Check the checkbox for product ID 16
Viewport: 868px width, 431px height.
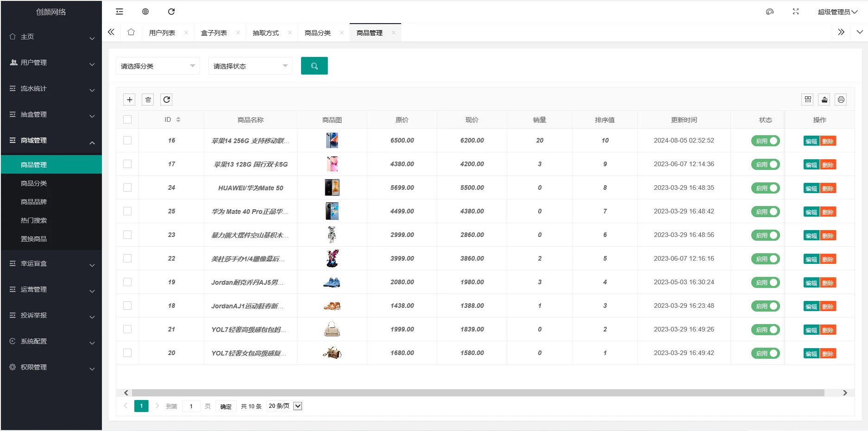point(127,140)
